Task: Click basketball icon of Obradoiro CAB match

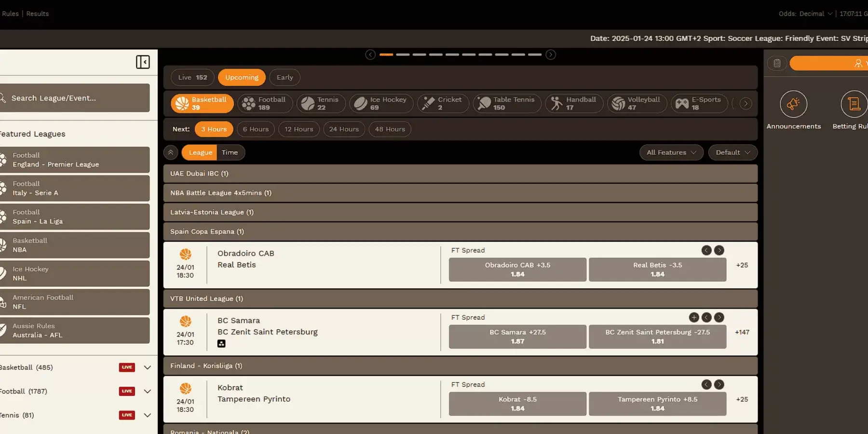Action: coord(186,254)
